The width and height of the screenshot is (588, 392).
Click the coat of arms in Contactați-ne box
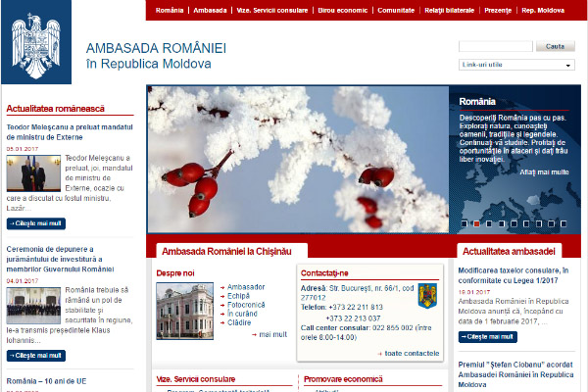click(x=426, y=295)
